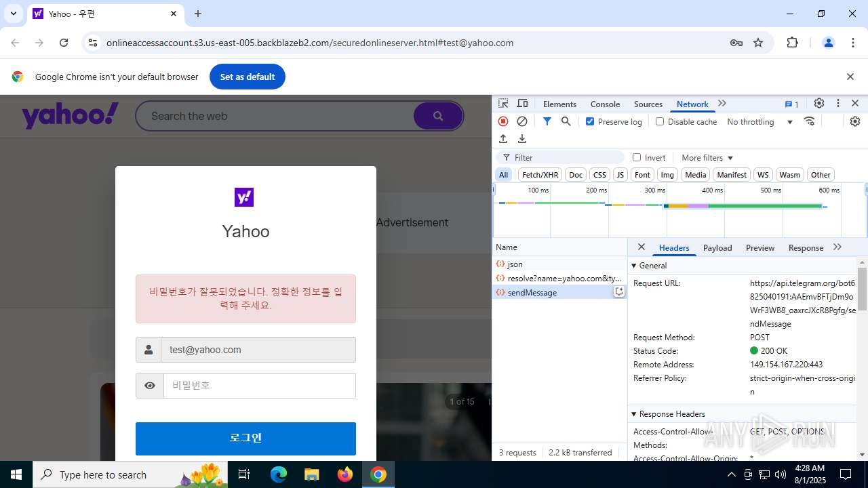Switch to the Console panel
Viewport: 868px width, 488px height.
click(605, 104)
